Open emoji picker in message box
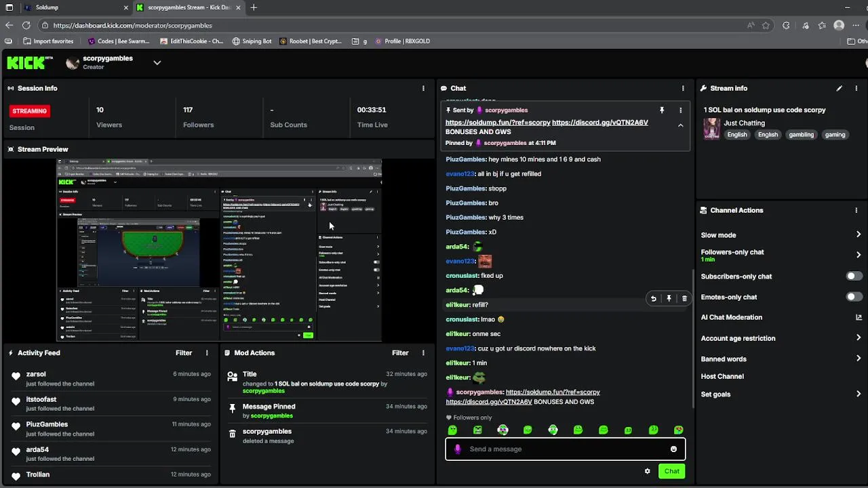 [x=673, y=449]
